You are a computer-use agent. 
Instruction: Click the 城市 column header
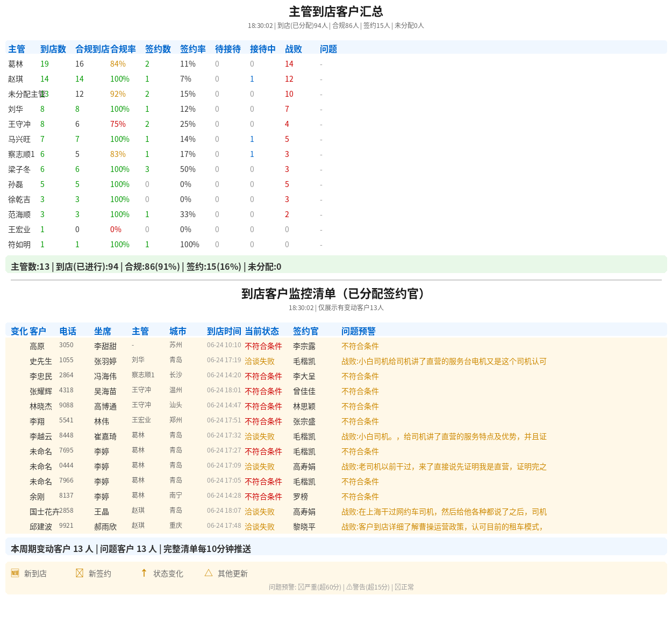[178, 331]
